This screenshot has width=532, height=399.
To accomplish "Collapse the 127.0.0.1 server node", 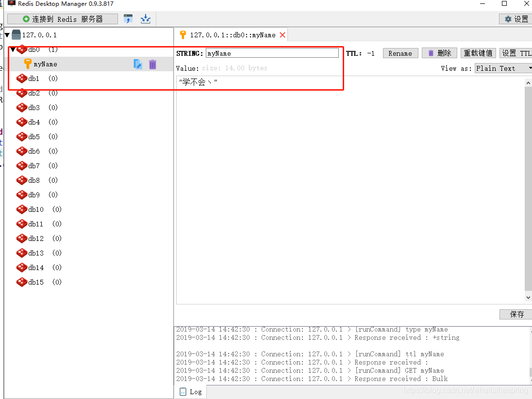I will click(x=7, y=35).
